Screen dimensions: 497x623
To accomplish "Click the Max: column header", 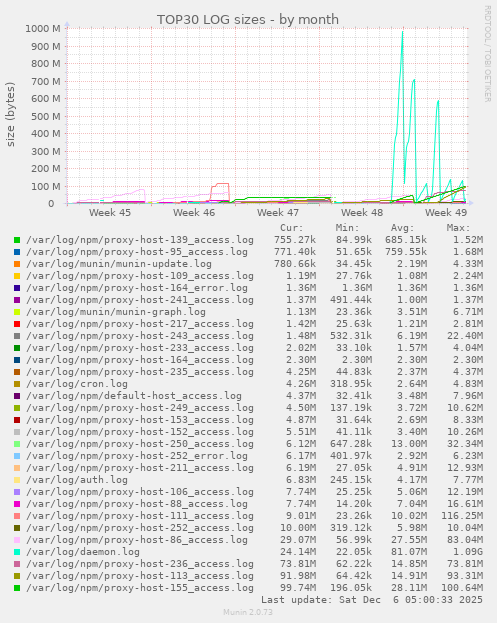I will click(x=458, y=228).
